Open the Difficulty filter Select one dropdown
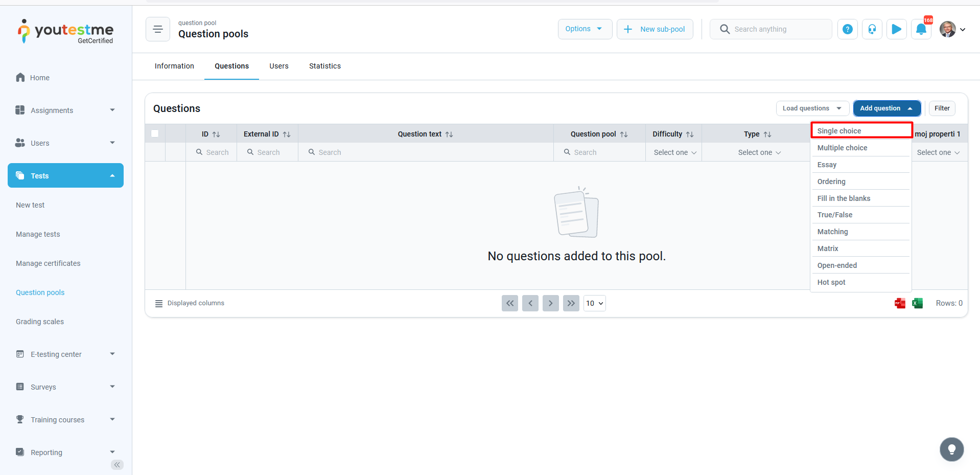980x475 pixels. pyautogui.click(x=674, y=152)
